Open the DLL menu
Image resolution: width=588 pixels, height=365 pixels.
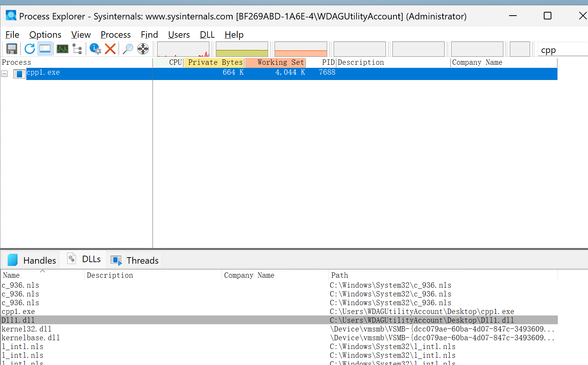pos(207,35)
